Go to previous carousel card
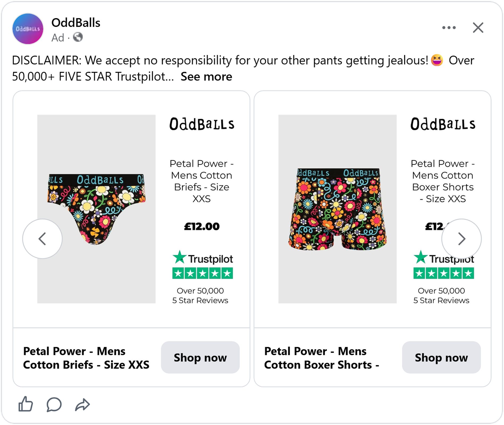Screen dimensions: 504x425 pos(42,238)
